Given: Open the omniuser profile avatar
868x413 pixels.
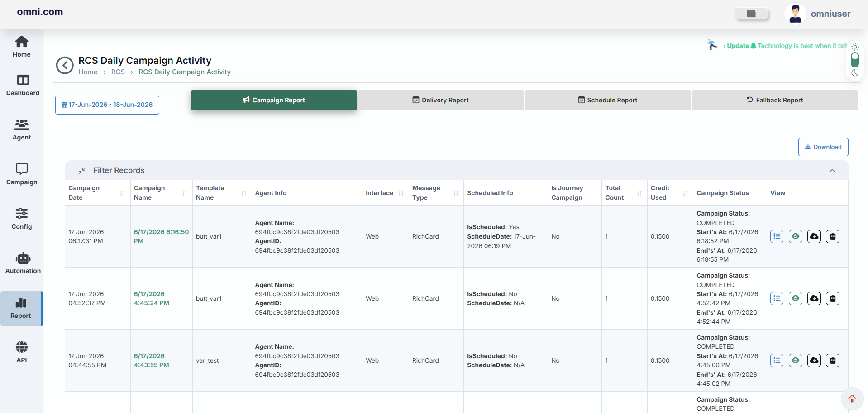Looking at the screenshot, I should tap(795, 14).
